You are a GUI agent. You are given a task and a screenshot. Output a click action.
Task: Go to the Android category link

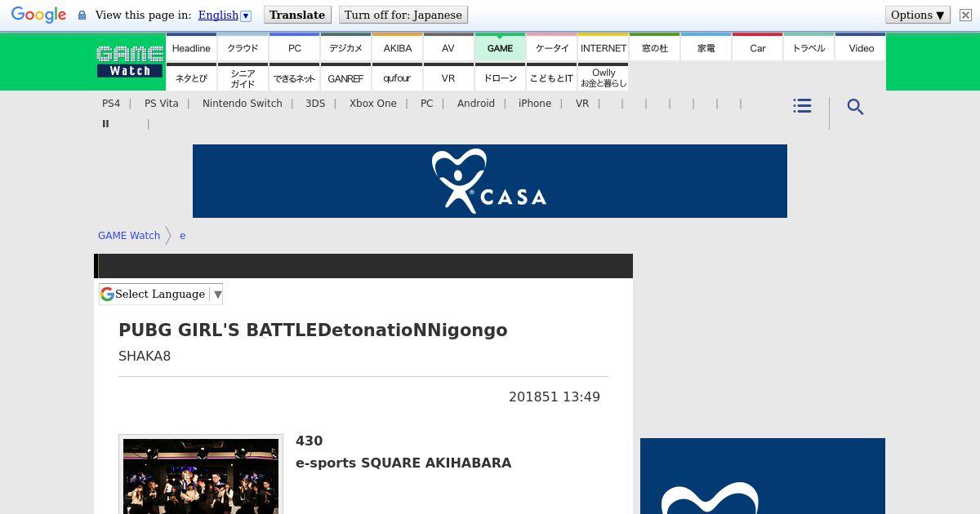pyautogui.click(x=476, y=104)
